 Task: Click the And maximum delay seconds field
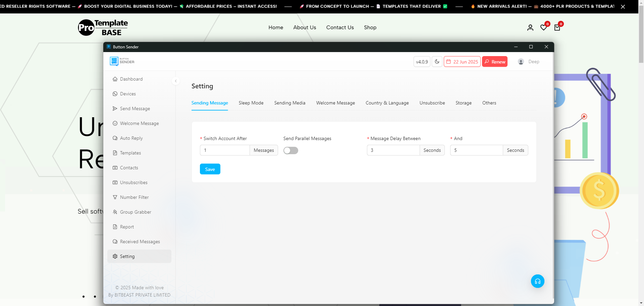(476, 150)
